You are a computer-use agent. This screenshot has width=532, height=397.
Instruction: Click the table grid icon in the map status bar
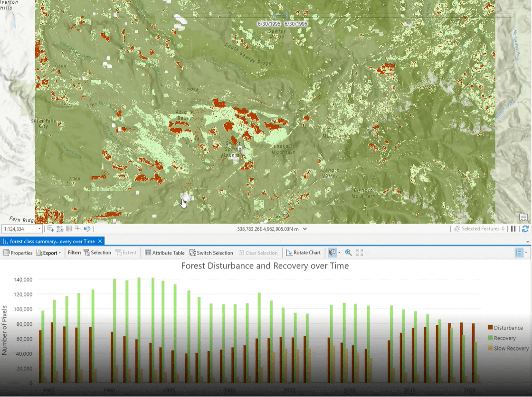(69, 228)
